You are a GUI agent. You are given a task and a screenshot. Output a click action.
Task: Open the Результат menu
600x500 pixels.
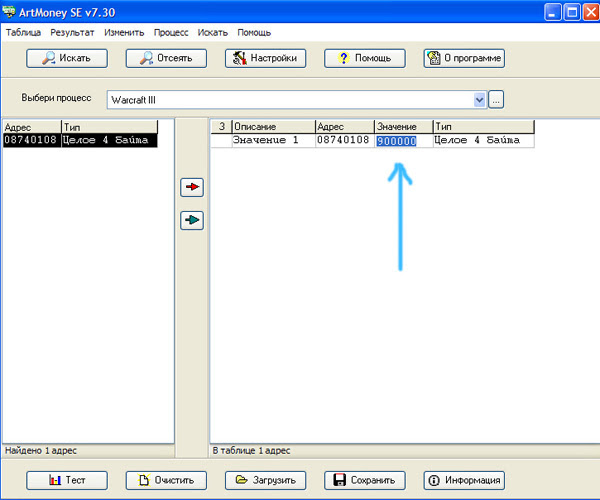(x=72, y=33)
